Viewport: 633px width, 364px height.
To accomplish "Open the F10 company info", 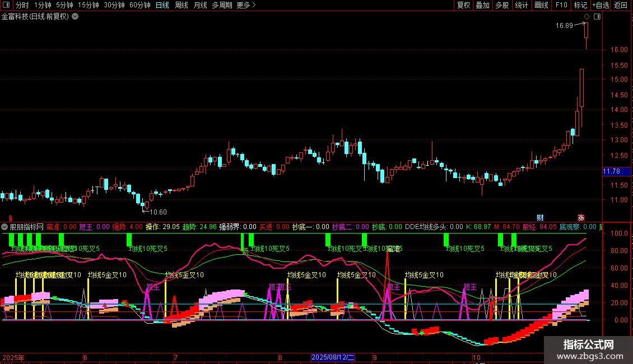I will click(x=561, y=5).
